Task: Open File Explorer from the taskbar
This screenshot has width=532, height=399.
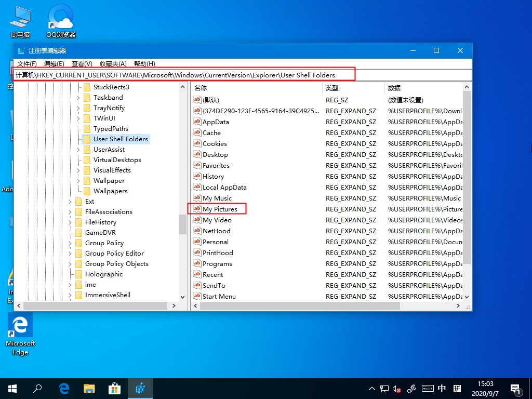Action: tap(89, 388)
